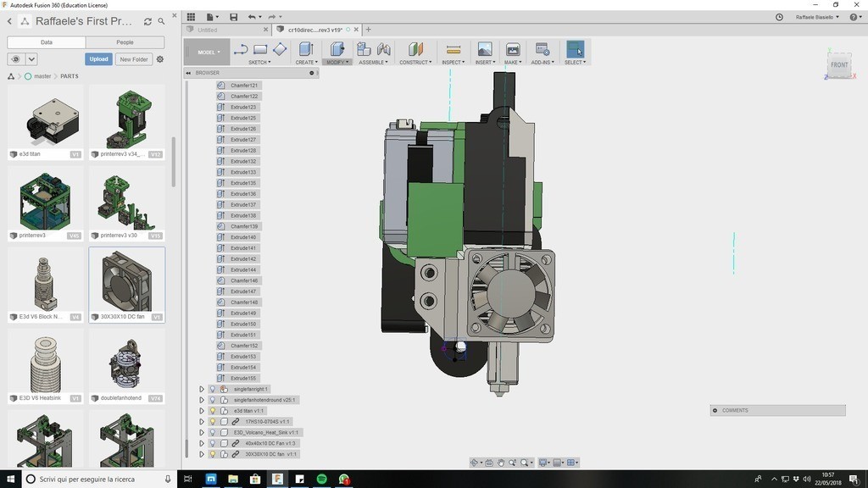This screenshot has height=488, width=868.
Task: Select the sketch rectangle tool icon
Action: coord(260,50)
